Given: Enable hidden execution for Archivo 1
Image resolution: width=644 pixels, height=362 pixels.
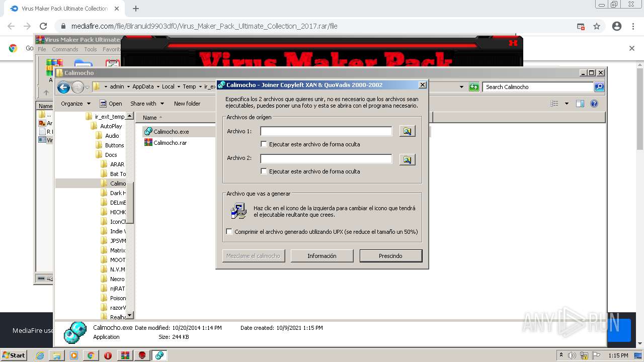Looking at the screenshot, I should click(x=264, y=144).
